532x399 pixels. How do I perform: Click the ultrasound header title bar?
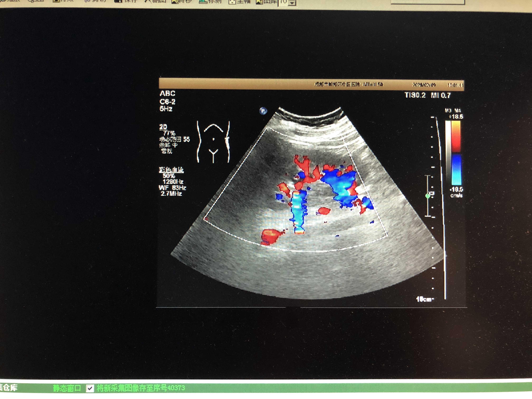coord(311,84)
